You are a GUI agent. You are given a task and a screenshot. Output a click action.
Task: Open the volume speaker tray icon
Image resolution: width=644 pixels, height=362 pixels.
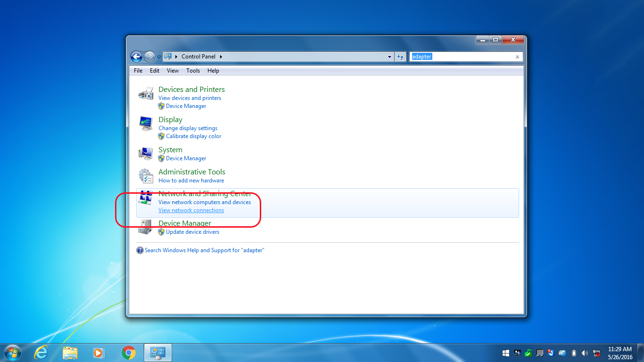pos(585,353)
